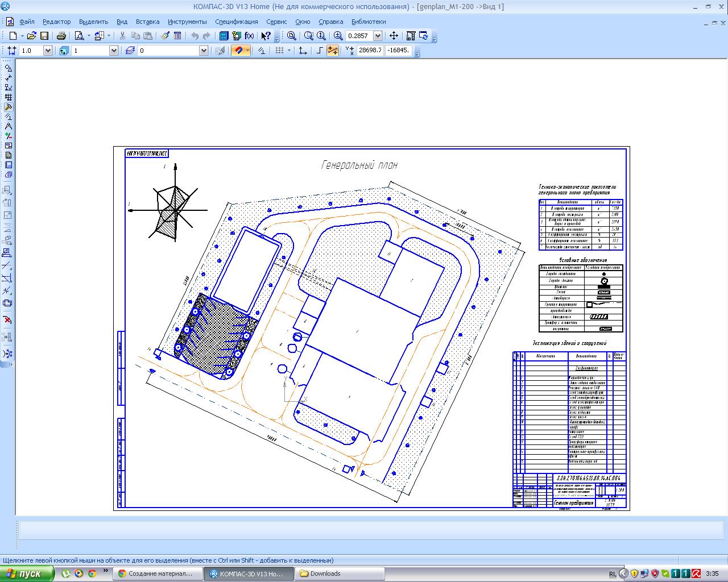
Task: Save the document with the floppy icon
Action: [x=44, y=36]
